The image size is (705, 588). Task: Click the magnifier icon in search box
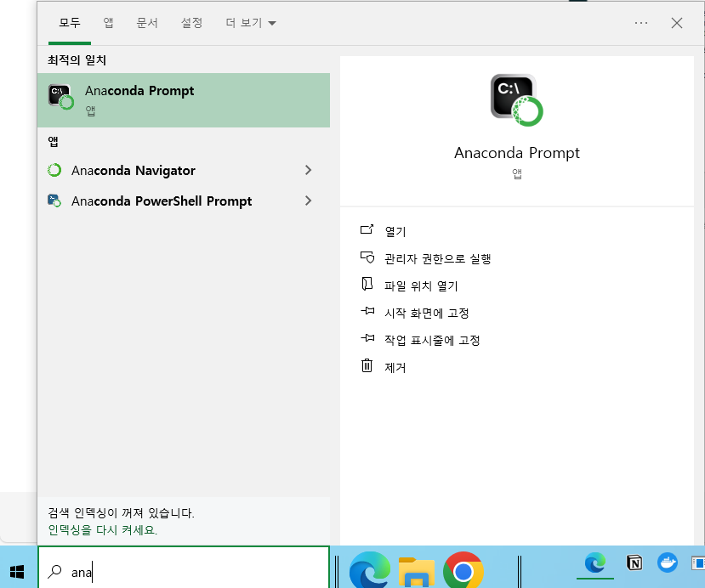(x=55, y=571)
